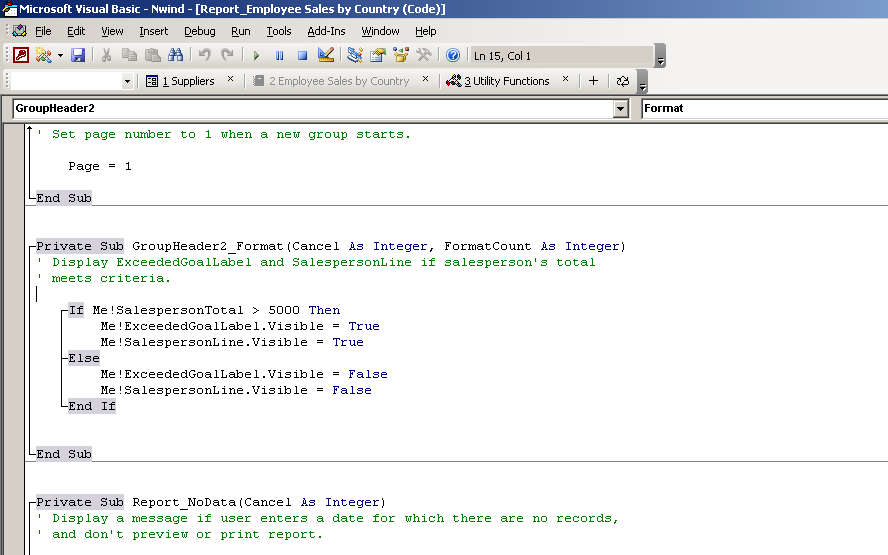Viewport: 888px width, 555px height.
Task: Switch to 2 Employee Sales by Country tab
Action: point(332,81)
